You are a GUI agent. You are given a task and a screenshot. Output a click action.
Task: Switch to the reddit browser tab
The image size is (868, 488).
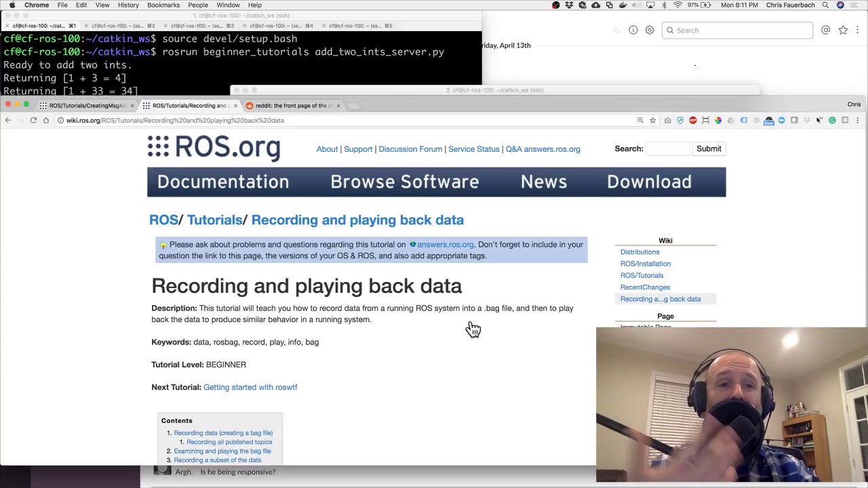click(x=294, y=106)
